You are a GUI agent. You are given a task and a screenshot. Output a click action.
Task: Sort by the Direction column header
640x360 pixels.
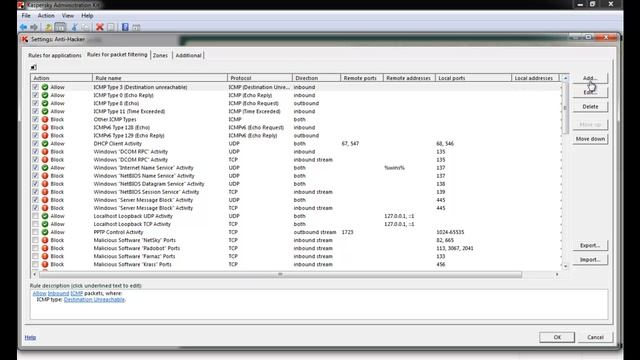pos(316,78)
